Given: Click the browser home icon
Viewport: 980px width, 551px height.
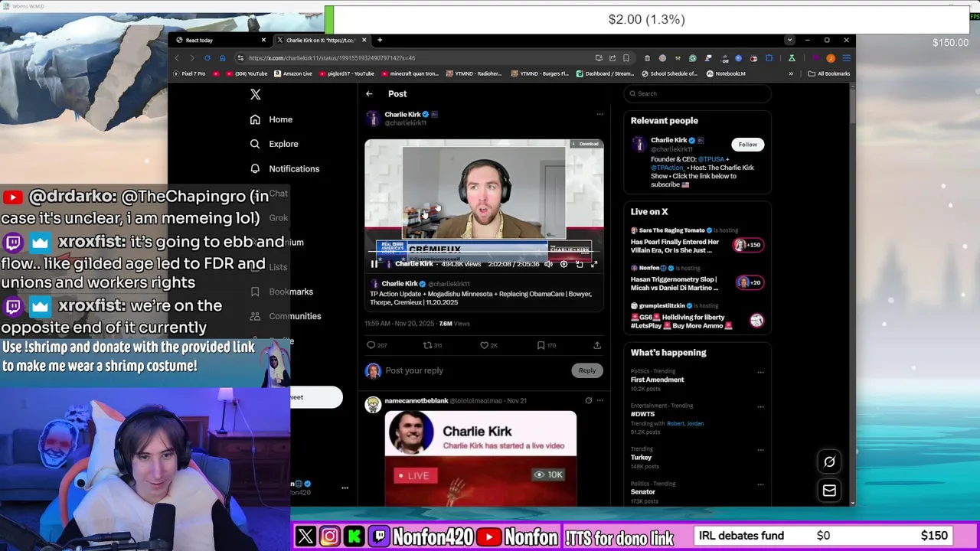Looking at the screenshot, I should click(222, 58).
